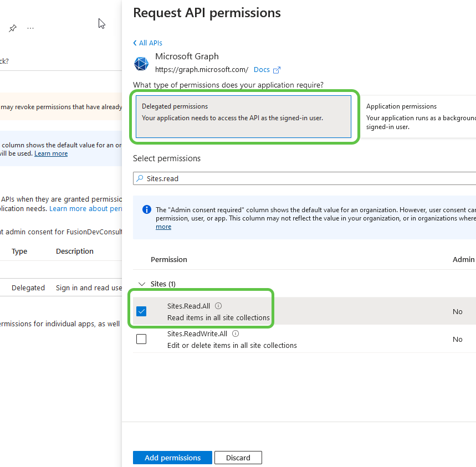476x467 pixels.
Task: Click the search magnifier in permissions box
Action: [x=140, y=178]
